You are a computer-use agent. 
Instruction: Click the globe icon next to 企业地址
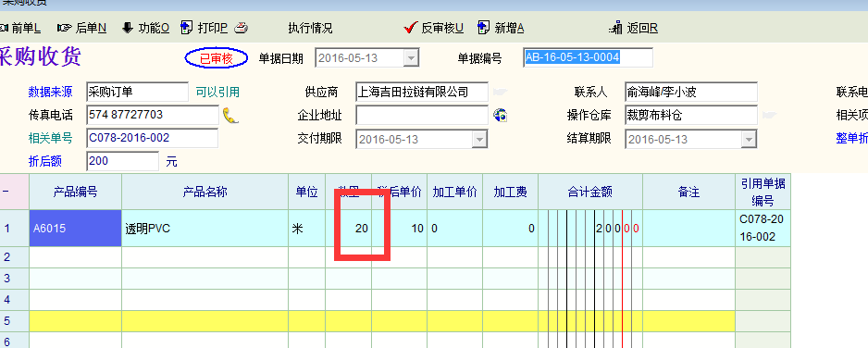pos(501,115)
